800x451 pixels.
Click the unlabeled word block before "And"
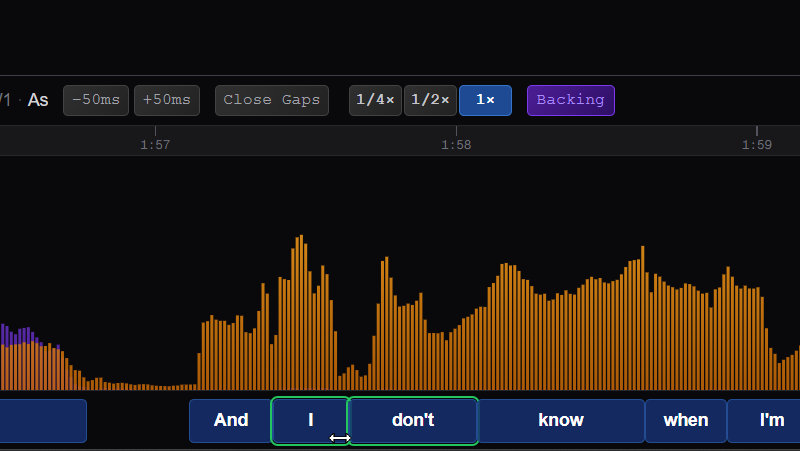coord(43,421)
